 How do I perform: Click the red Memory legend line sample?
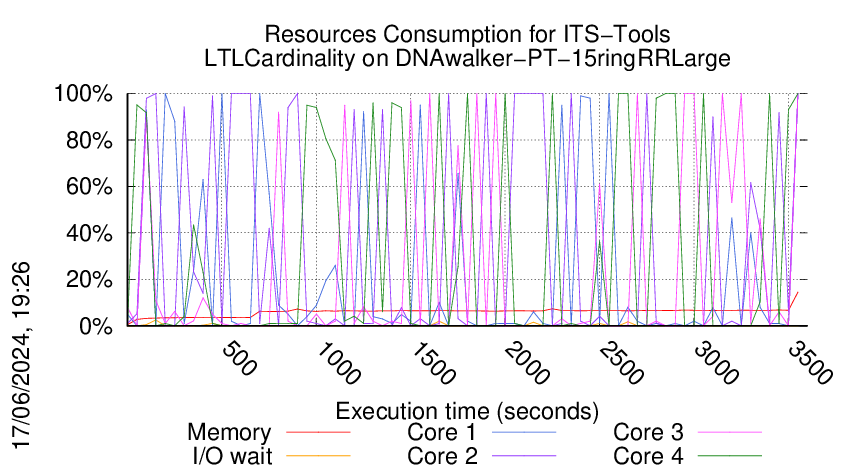(318, 432)
